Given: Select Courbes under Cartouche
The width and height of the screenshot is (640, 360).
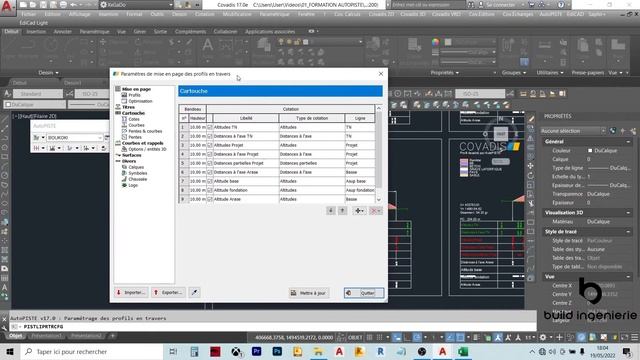Looking at the screenshot, I should pos(136,125).
